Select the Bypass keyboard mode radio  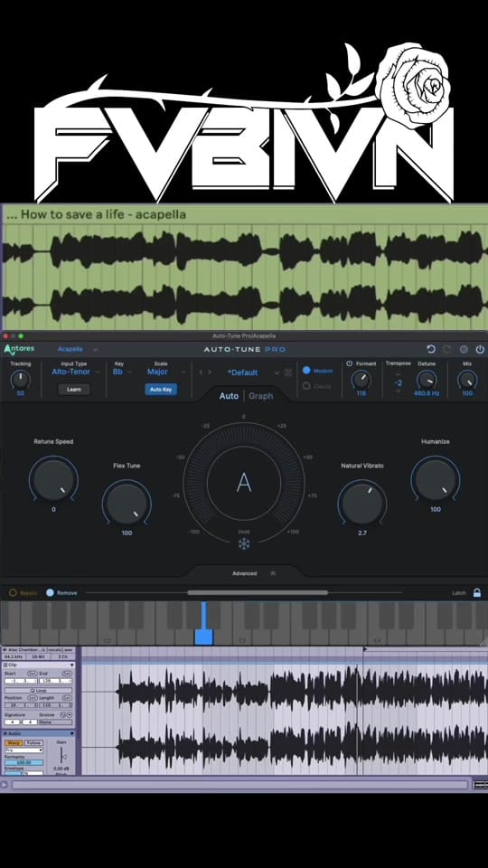13,593
